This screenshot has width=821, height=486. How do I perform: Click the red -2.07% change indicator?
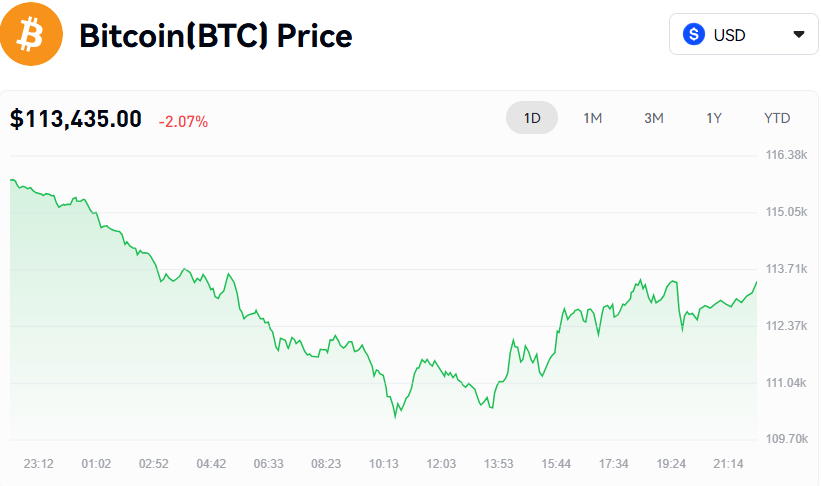[x=183, y=122]
